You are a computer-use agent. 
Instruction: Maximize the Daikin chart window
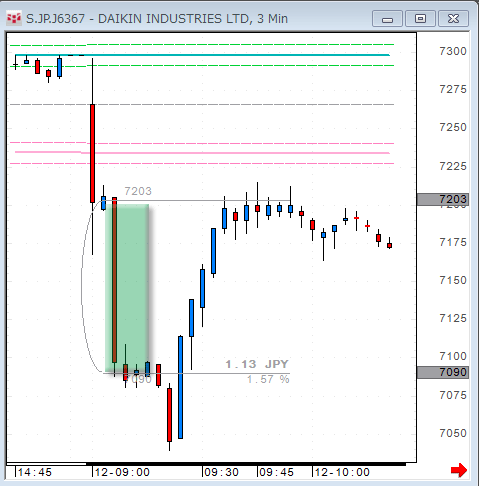[420, 18]
